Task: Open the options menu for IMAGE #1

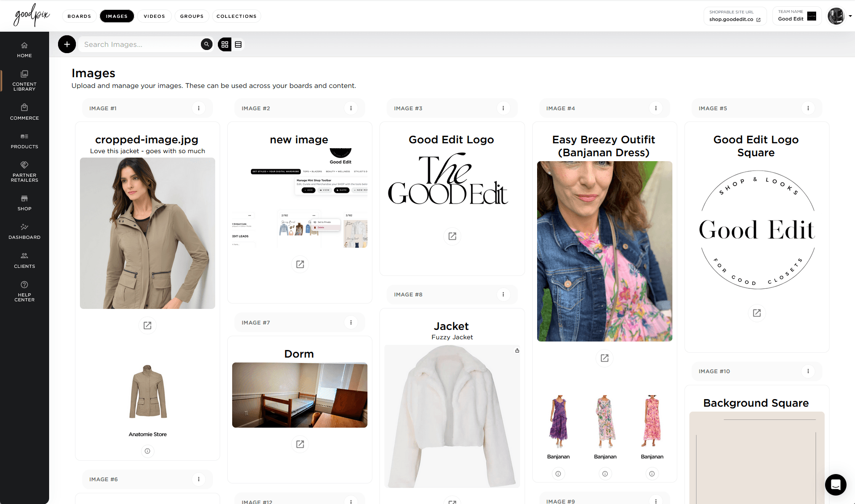Action: coord(199,108)
